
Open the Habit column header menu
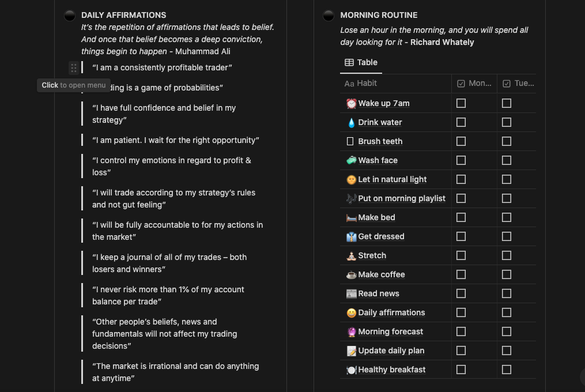pos(395,83)
